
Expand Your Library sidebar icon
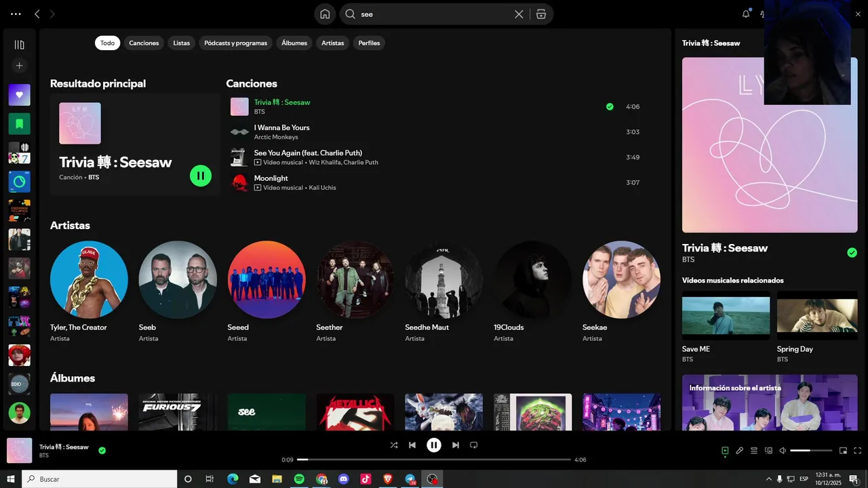19,45
